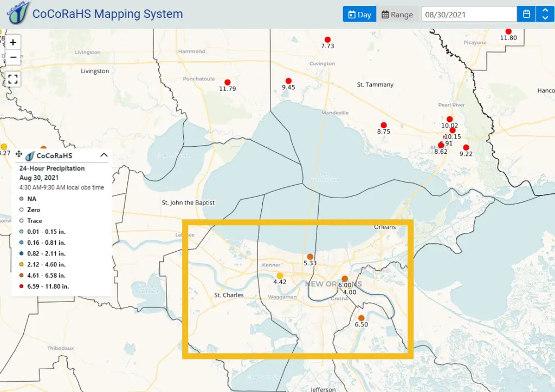Zoom out of the map
The width and height of the screenshot is (555, 392).
click(13, 57)
